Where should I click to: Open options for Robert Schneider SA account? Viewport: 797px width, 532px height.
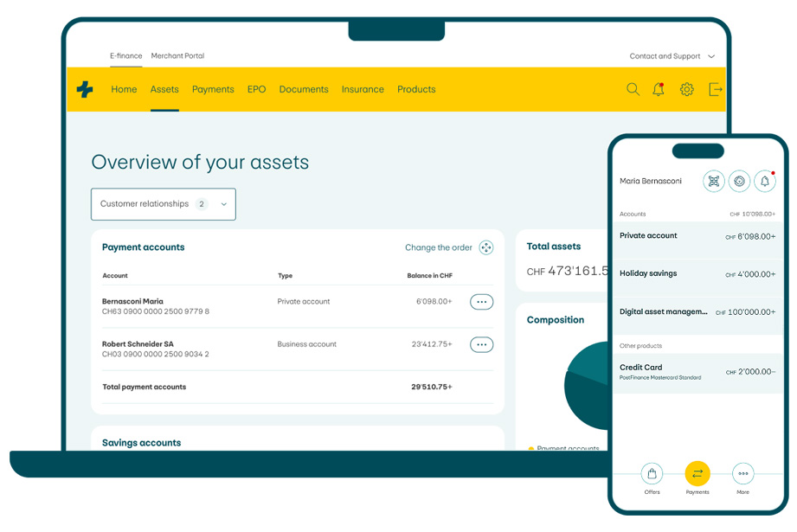coord(481,344)
